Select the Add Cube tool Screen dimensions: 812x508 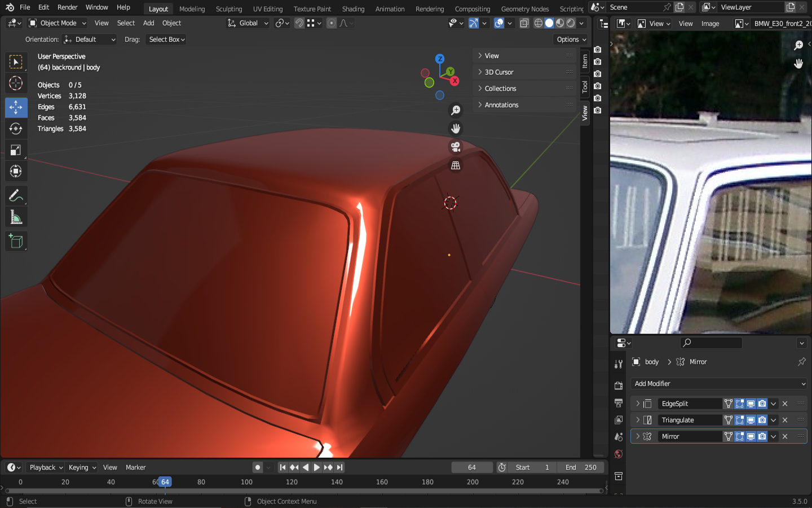tap(16, 241)
